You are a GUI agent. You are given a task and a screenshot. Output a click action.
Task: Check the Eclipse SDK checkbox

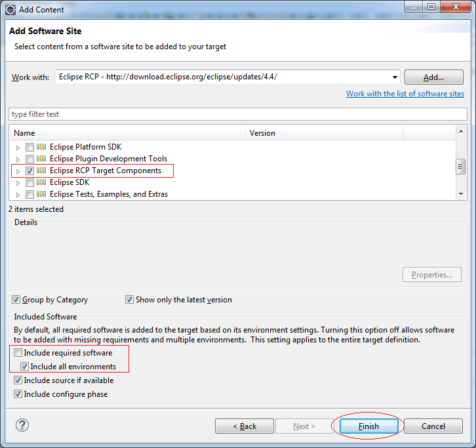tap(30, 182)
